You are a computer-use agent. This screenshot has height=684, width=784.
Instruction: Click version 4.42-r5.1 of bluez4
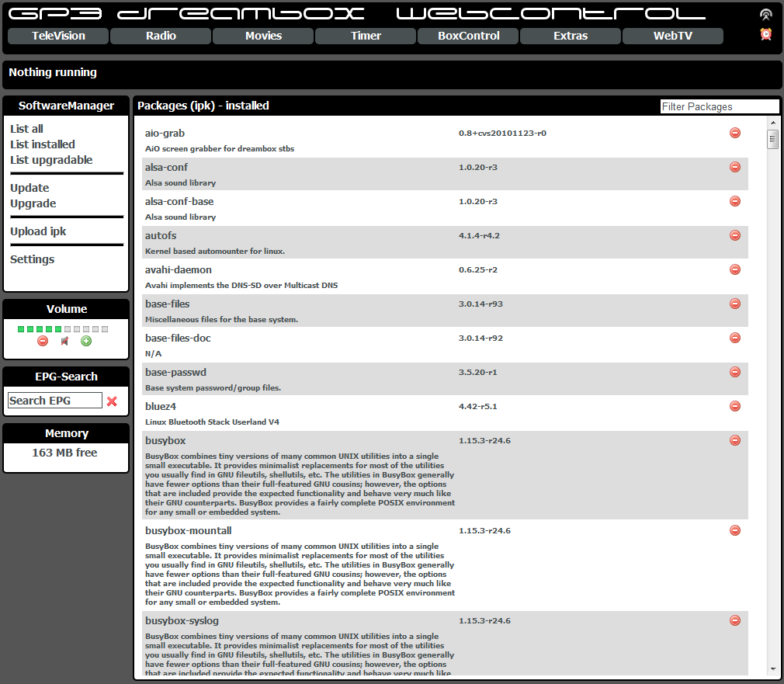477,407
